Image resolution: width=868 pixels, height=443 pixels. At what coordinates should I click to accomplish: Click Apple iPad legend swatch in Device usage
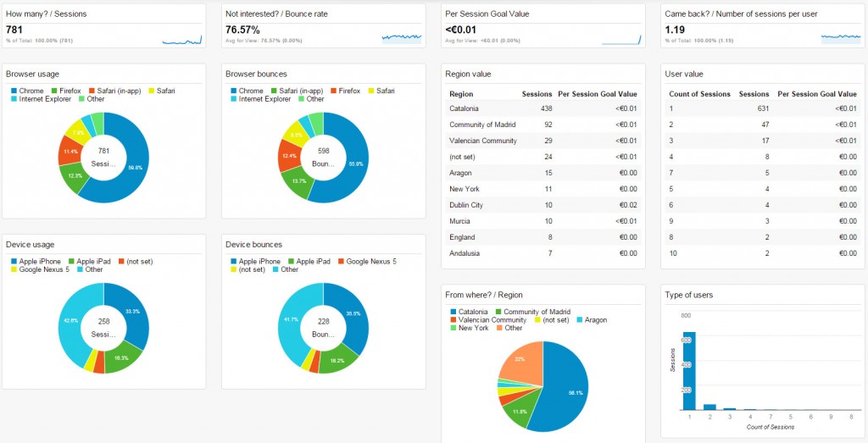pyautogui.click(x=72, y=261)
